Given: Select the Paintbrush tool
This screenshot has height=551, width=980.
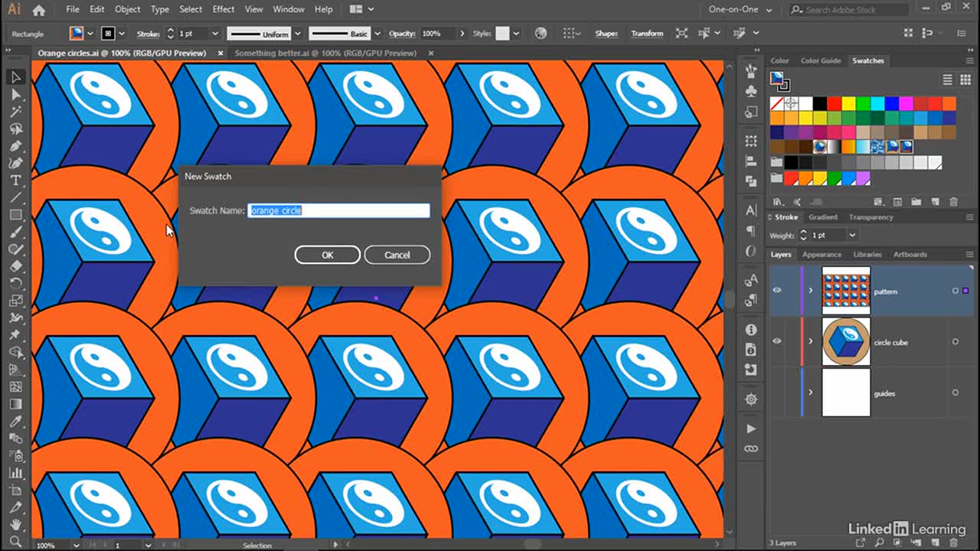Looking at the screenshot, I should pyautogui.click(x=15, y=232).
